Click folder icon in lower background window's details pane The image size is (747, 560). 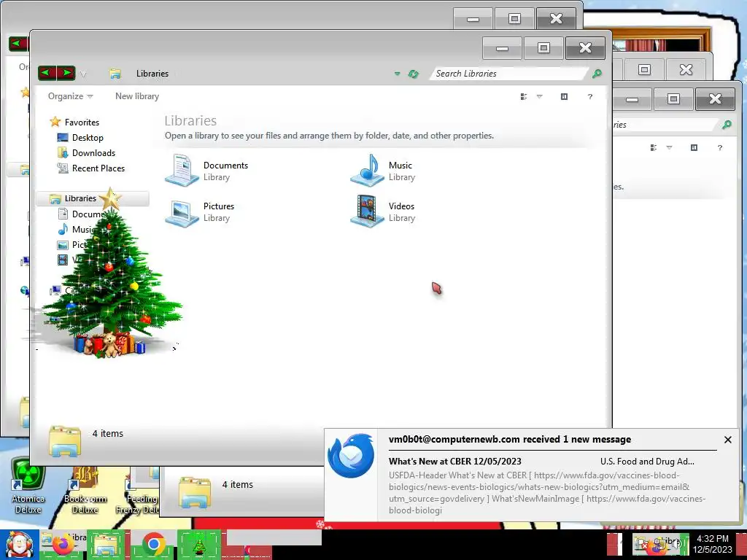point(194,491)
